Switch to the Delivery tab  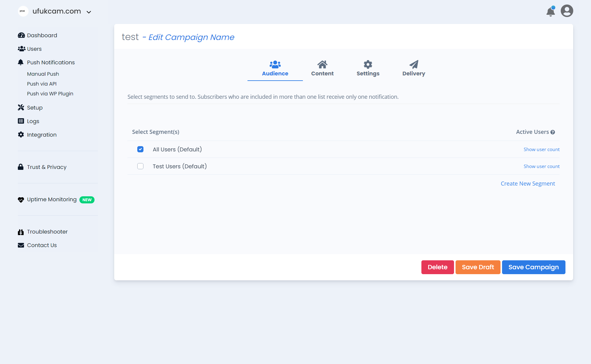tap(413, 68)
